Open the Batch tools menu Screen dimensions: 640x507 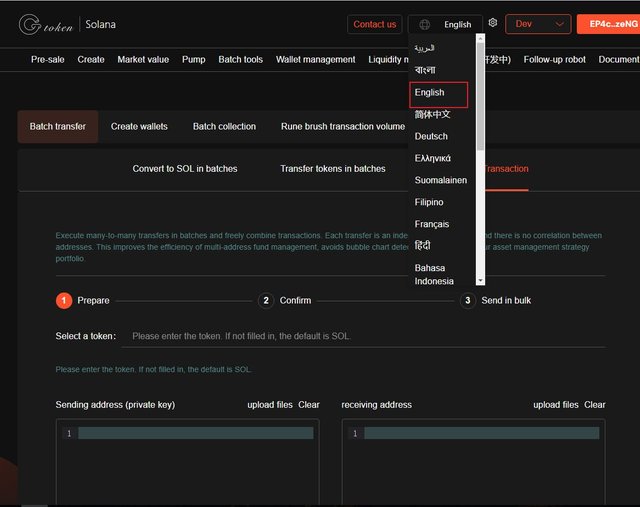point(240,60)
